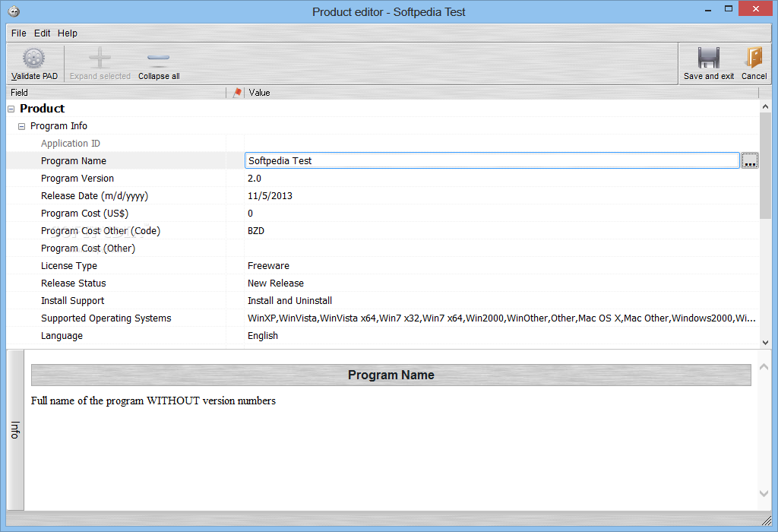
Task: Click the 2.0 version value
Action: (x=254, y=178)
